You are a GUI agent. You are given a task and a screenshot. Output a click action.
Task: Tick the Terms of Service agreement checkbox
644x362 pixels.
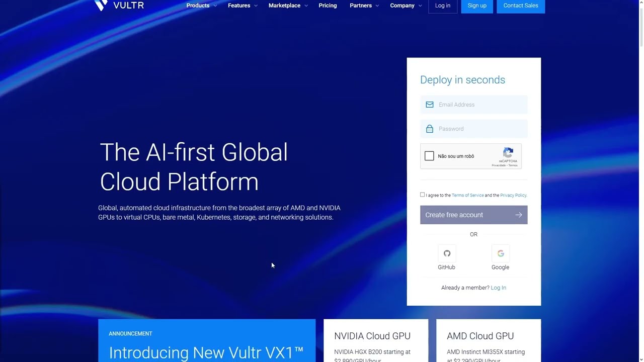tap(423, 195)
